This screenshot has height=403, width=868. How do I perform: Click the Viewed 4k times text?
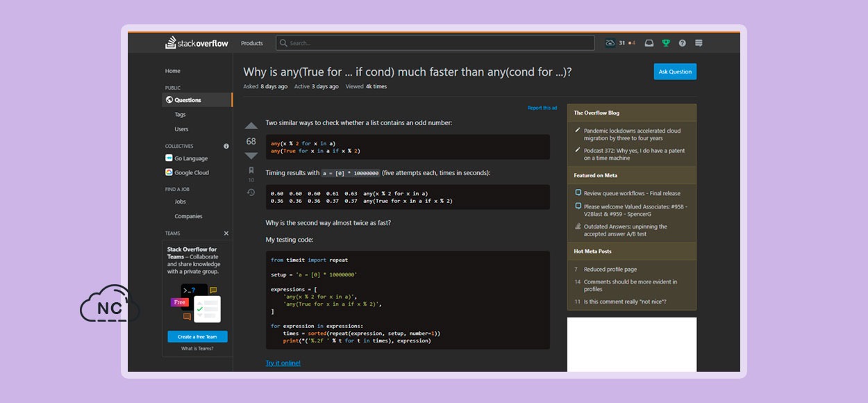tap(367, 86)
